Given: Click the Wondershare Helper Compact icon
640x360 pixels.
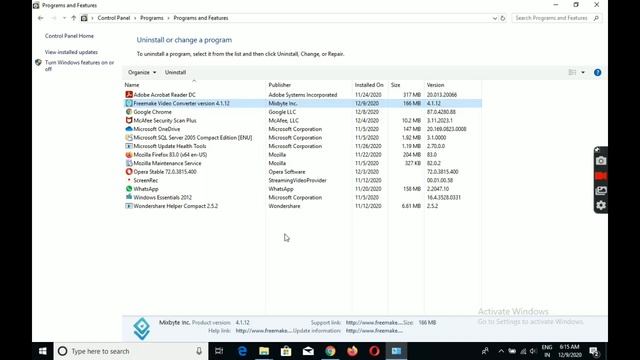Looking at the screenshot, I should click(x=129, y=206).
